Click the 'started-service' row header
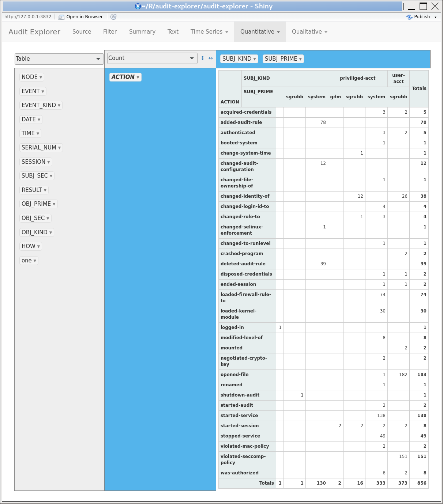The height and width of the screenshot is (504, 443). tap(247, 416)
